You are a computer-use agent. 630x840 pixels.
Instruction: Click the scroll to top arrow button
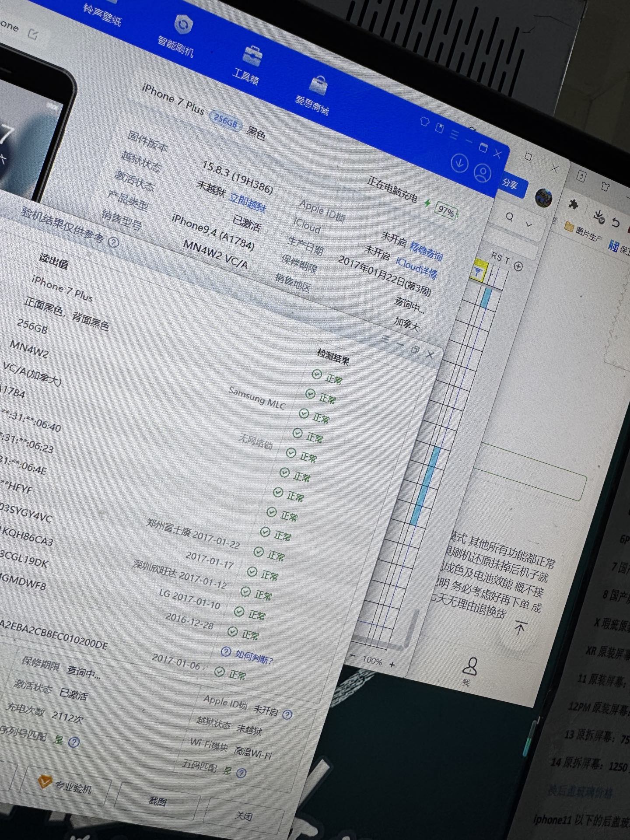point(519,628)
